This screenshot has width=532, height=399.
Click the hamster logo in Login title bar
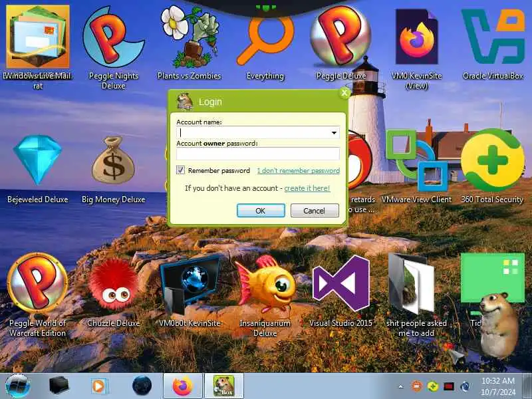pos(185,101)
